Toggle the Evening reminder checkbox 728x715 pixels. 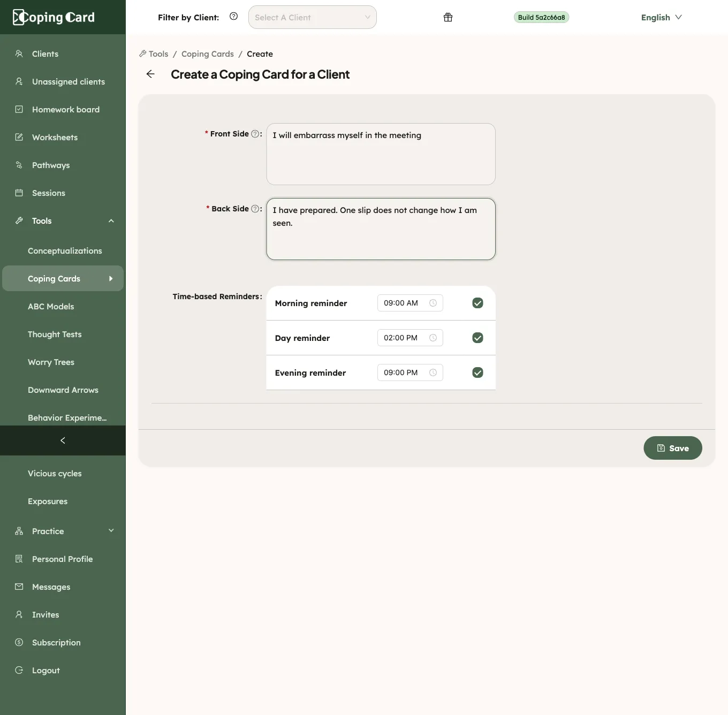pos(478,372)
